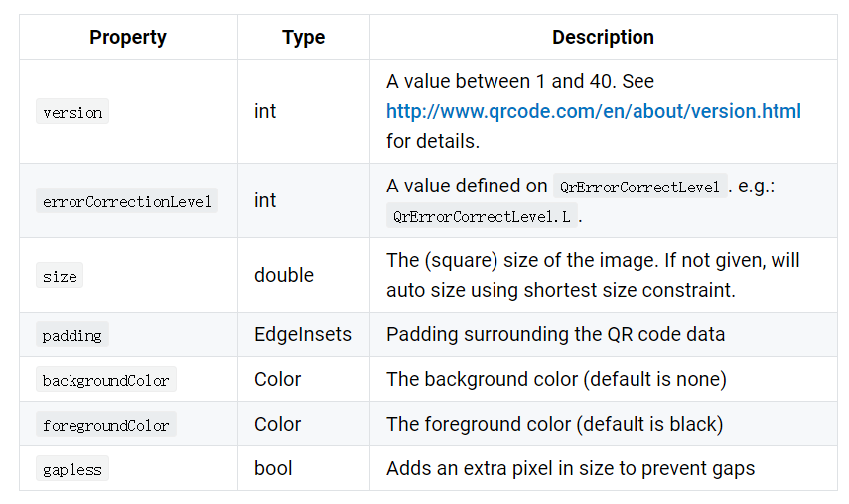Viewport: 849px width, 504px height.
Task: Click the QrErrorCorrectLevel inline code
Action: coord(640,187)
